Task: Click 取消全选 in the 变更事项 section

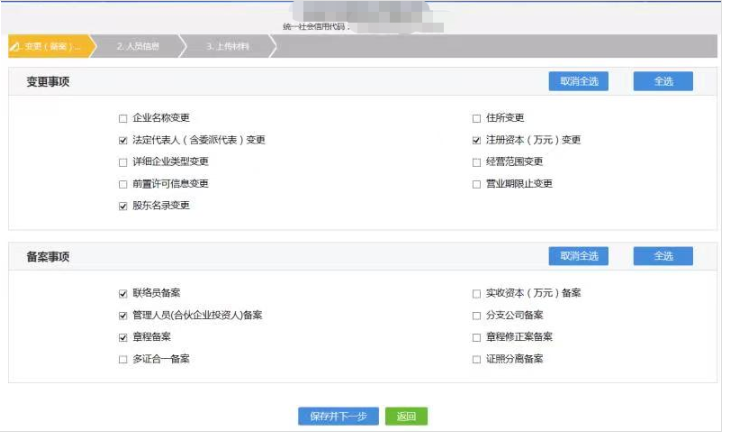Action: (x=578, y=82)
